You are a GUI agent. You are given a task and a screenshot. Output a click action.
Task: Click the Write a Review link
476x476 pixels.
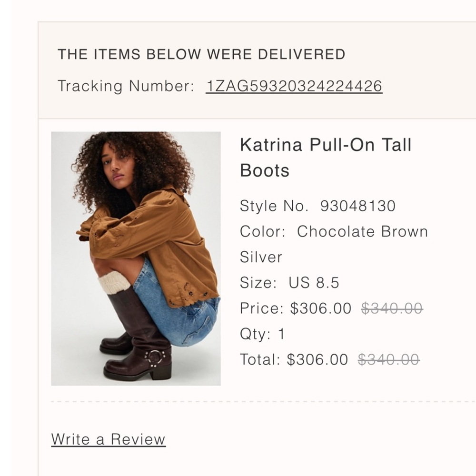(x=107, y=439)
